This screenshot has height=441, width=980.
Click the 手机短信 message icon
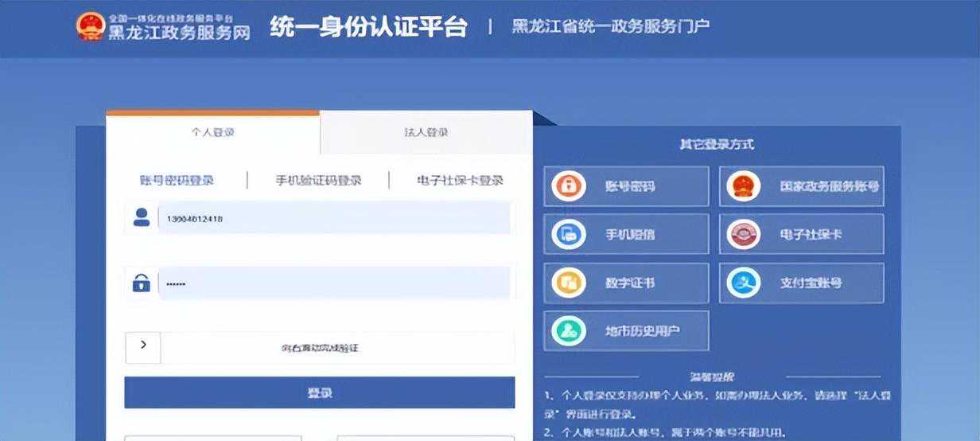[x=569, y=234]
